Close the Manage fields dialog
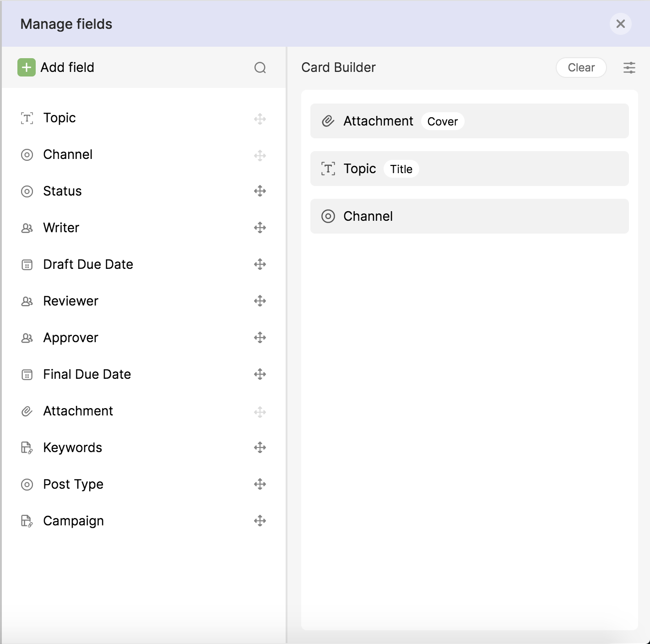The height and width of the screenshot is (644, 650). [x=620, y=24]
